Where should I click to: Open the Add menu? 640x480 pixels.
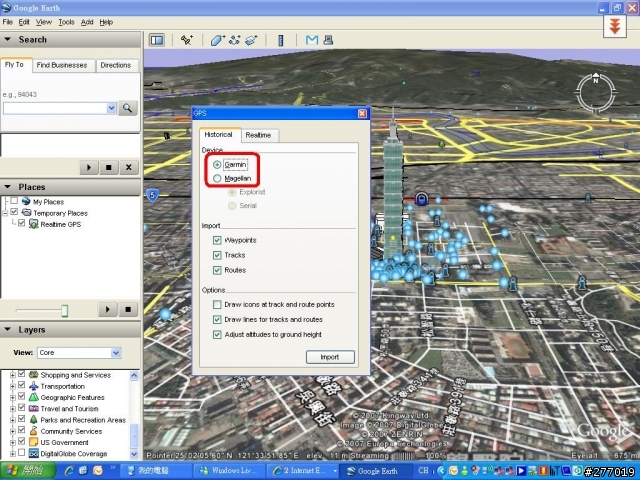click(x=87, y=22)
